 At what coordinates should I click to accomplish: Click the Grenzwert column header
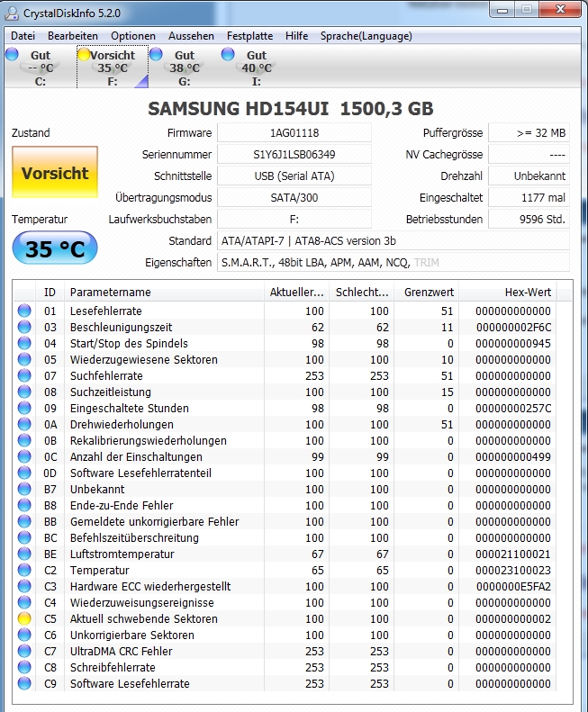[426, 292]
